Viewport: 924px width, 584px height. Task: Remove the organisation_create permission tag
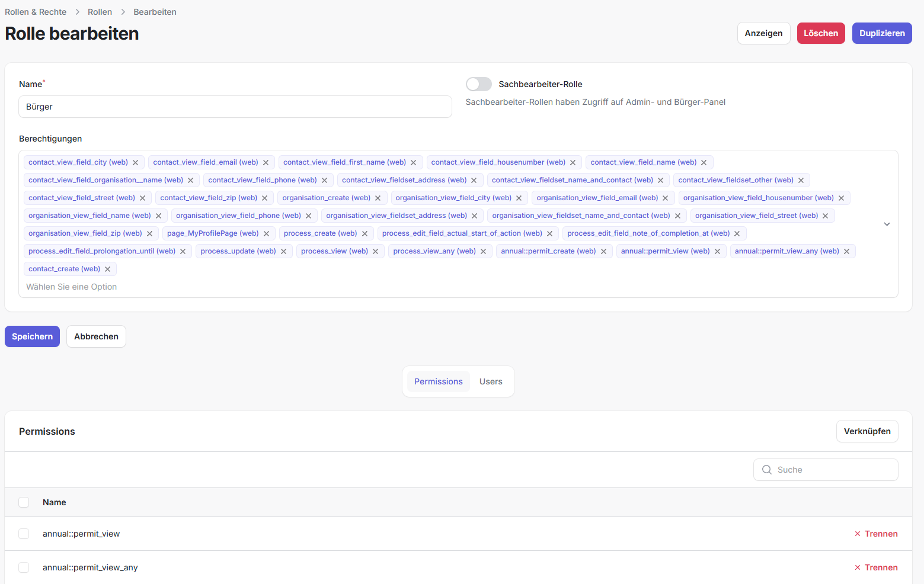click(x=378, y=198)
